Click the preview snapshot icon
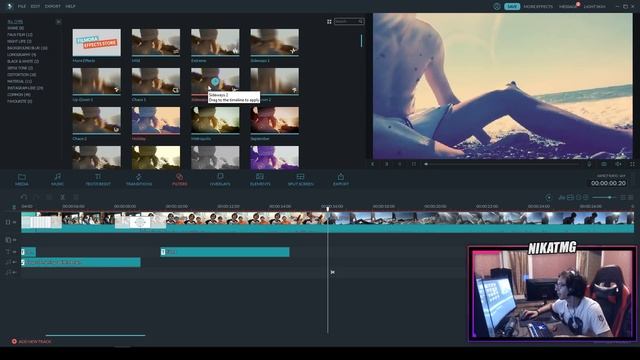Image resolution: width=640 pixels, height=360 pixels. [x=604, y=164]
